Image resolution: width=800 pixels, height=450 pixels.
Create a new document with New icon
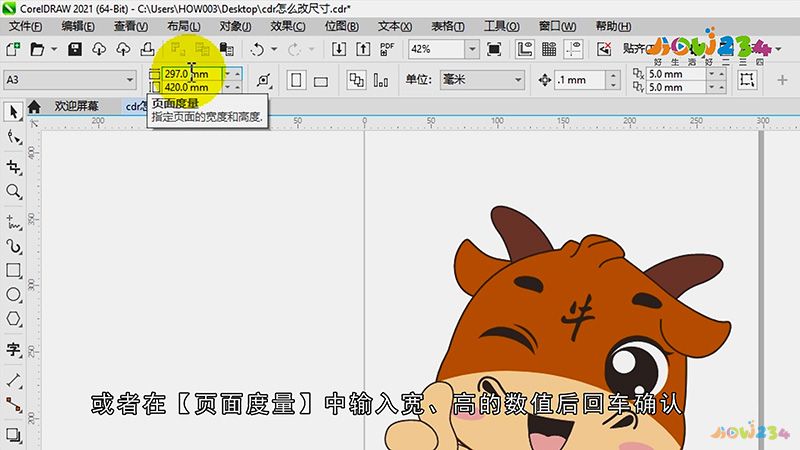[x=13, y=49]
